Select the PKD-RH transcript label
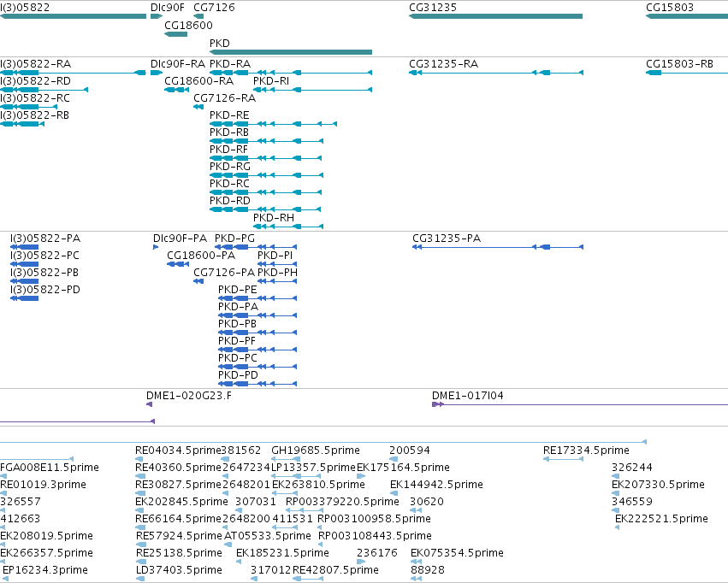Viewport: 728px width, 583px height. [x=274, y=217]
